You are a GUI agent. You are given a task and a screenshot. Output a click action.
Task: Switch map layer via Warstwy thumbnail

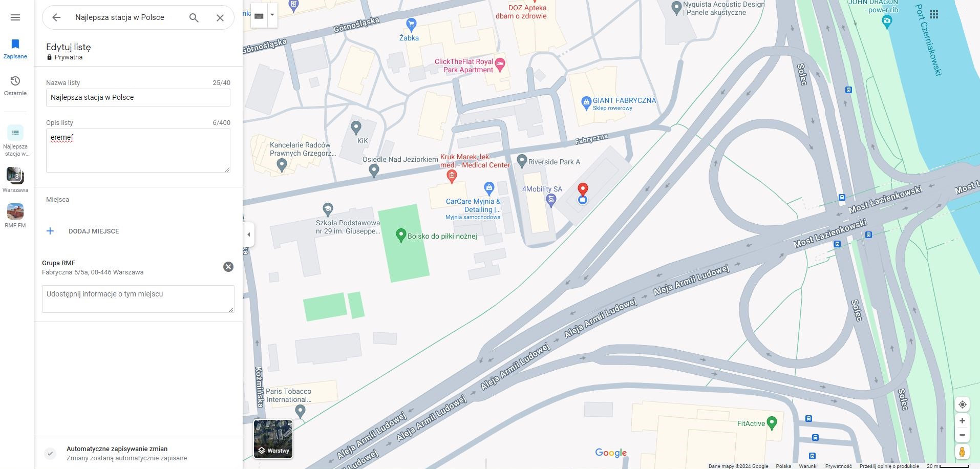pos(273,439)
